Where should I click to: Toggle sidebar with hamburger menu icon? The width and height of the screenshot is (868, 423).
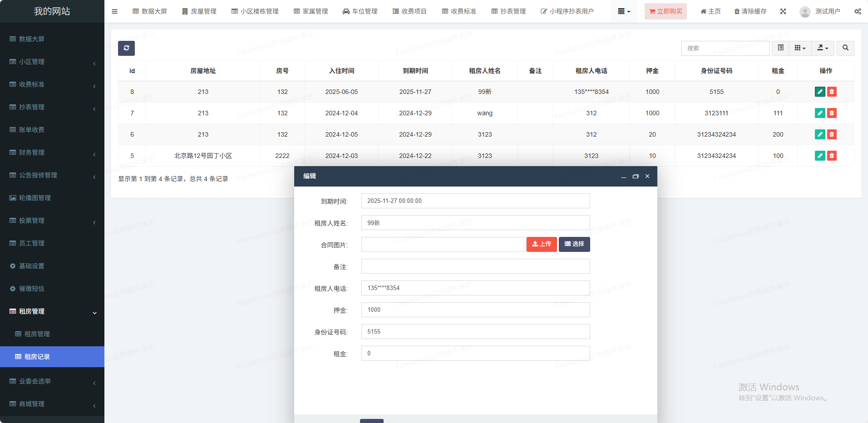(114, 11)
